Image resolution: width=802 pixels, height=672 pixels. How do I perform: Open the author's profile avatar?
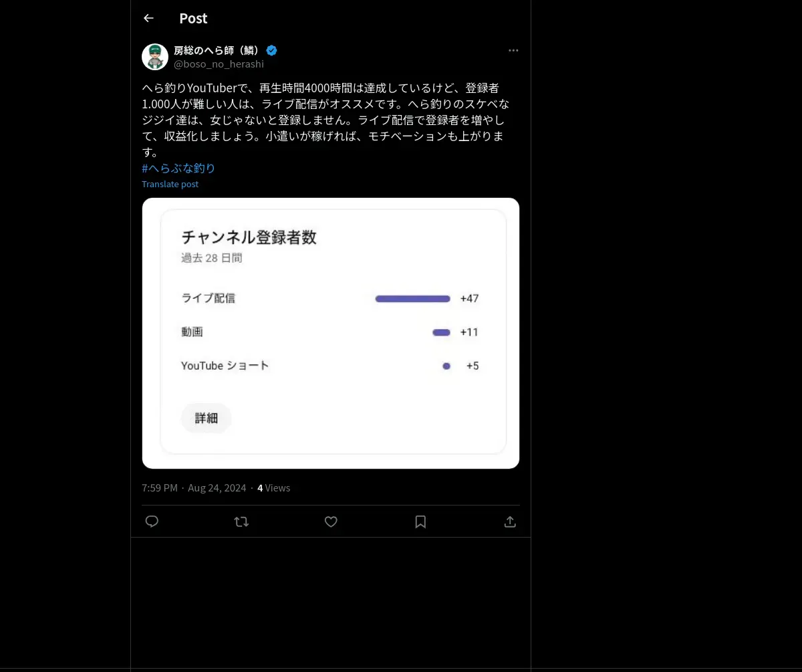[155, 57]
